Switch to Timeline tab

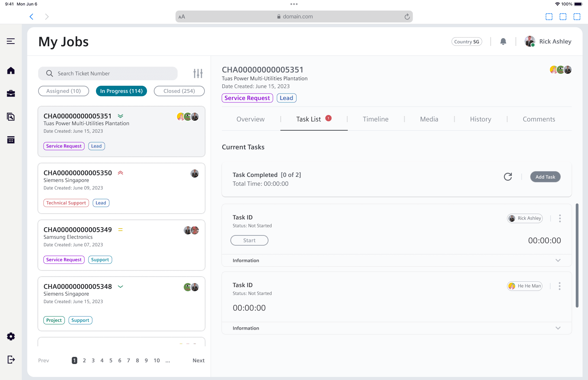click(376, 119)
